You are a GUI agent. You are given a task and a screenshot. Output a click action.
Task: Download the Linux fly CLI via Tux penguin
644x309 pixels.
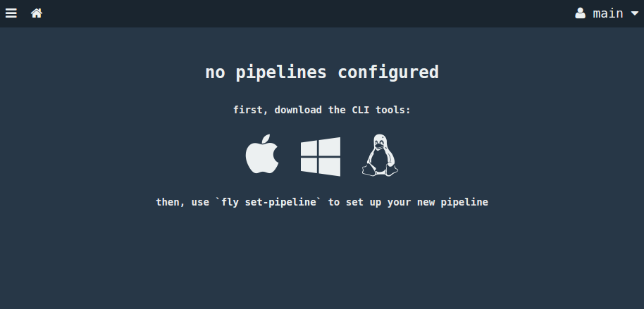(380, 155)
